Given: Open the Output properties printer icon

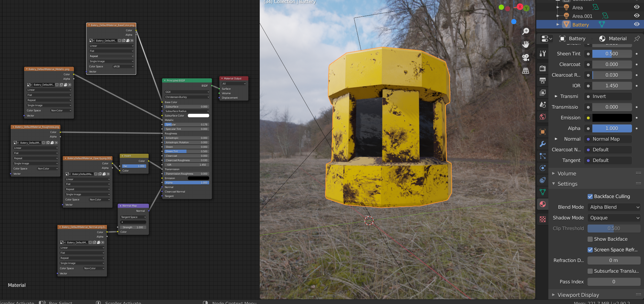Looking at the screenshot, I should coord(543,80).
